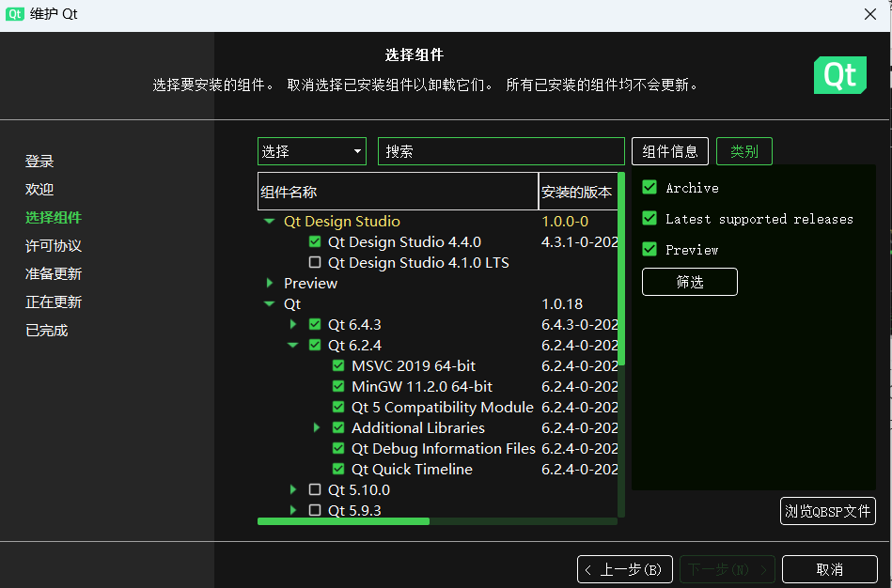
Task: Uncheck Qt 5 Compatibility Module
Action: click(x=338, y=407)
